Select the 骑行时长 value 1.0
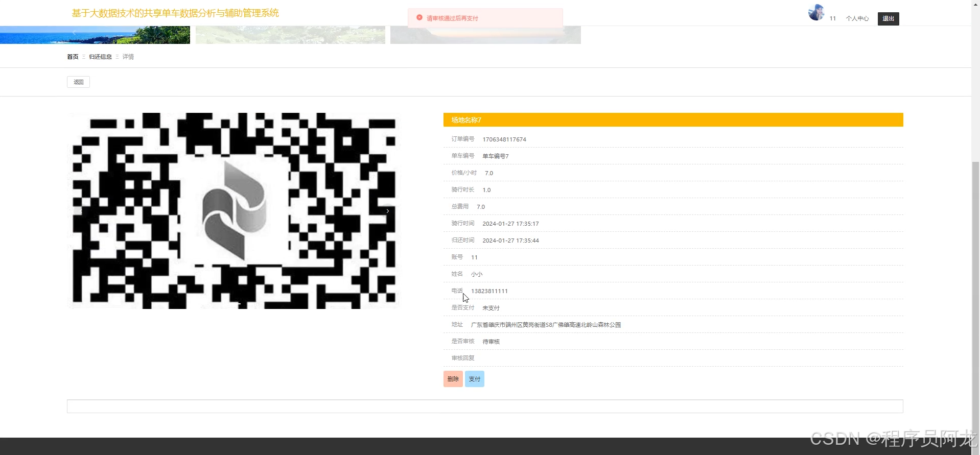Image resolution: width=980 pixels, height=455 pixels. [486, 190]
